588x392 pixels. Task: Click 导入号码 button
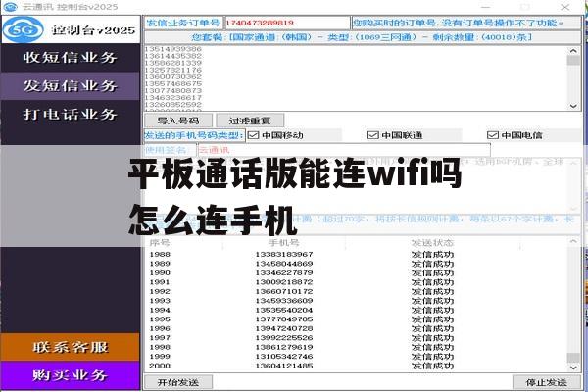coord(178,121)
